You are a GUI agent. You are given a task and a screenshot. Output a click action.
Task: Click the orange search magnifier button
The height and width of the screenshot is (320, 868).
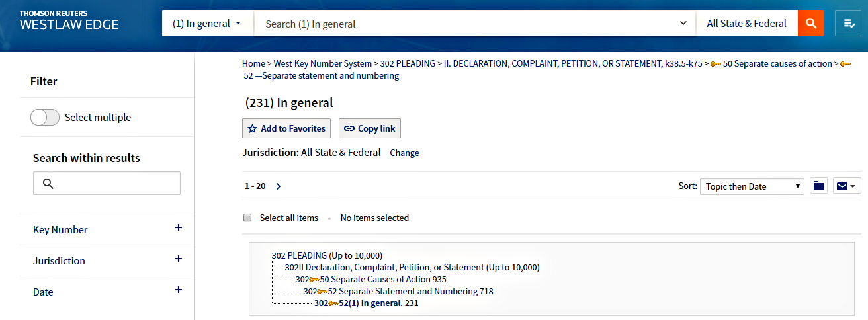point(811,24)
